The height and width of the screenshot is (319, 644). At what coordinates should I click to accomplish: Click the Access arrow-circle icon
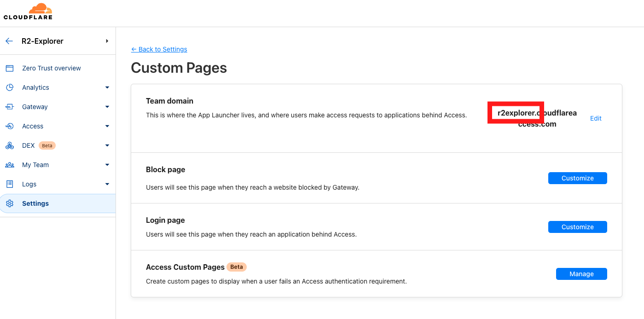(10, 126)
